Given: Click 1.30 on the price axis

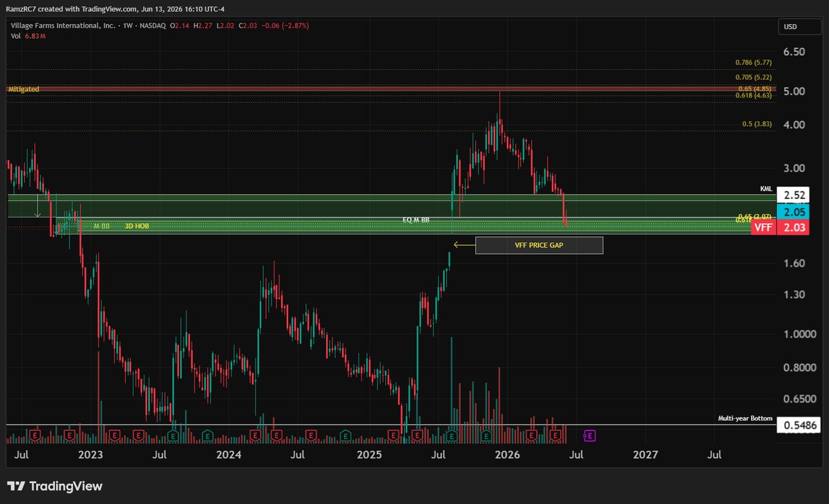Looking at the screenshot, I should pyautogui.click(x=794, y=295).
